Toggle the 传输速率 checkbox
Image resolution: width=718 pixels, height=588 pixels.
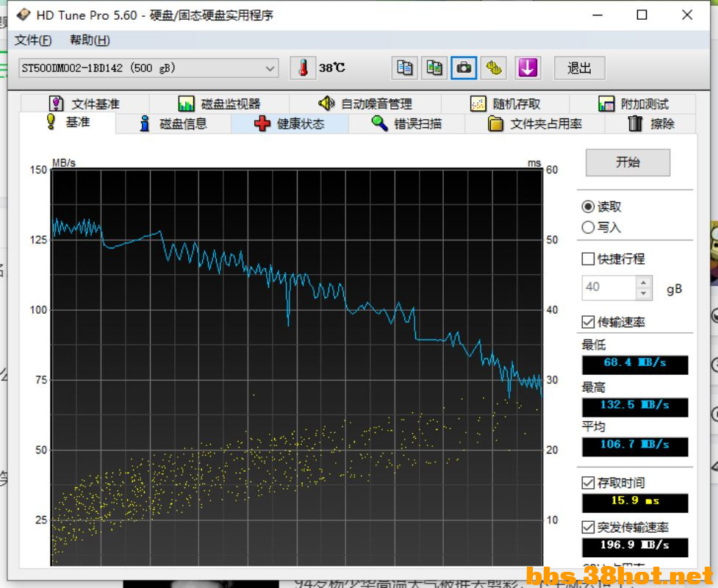pyautogui.click(x=588, y=323)
